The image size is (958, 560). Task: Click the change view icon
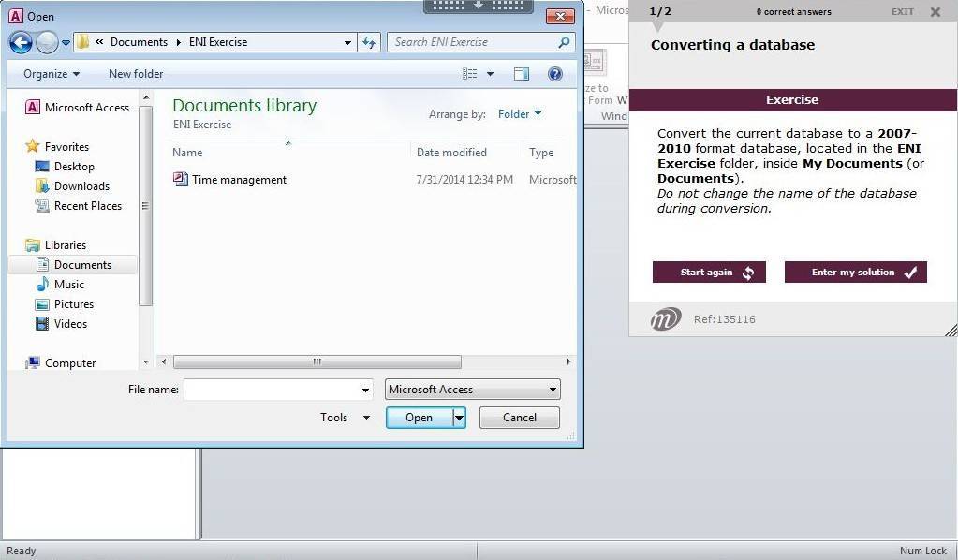(x=470, y=74)
